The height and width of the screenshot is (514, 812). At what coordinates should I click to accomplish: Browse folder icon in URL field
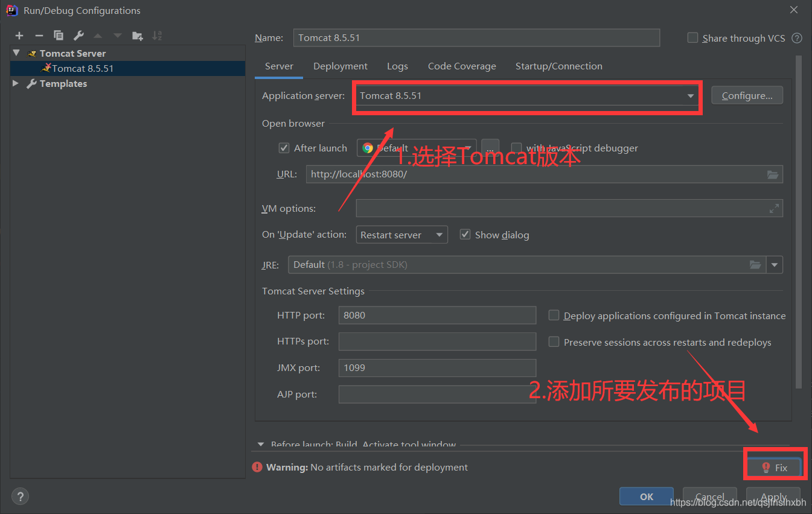(773, 174)
